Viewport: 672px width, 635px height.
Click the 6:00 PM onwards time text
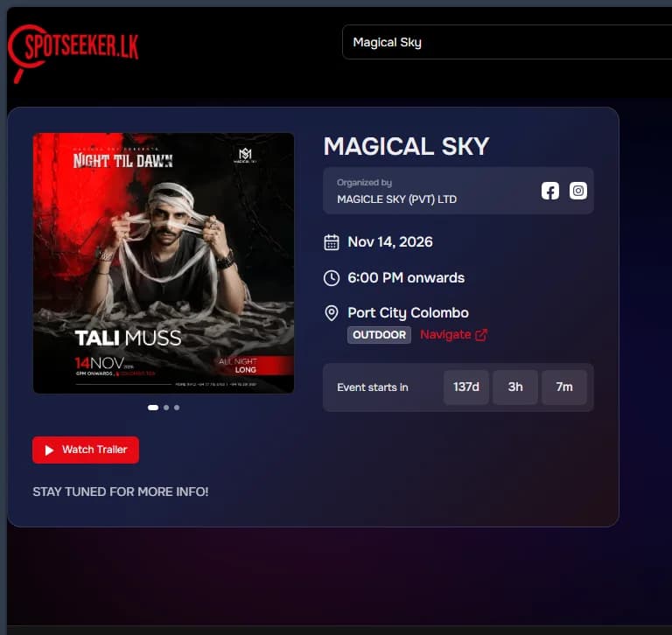[406, 277]
